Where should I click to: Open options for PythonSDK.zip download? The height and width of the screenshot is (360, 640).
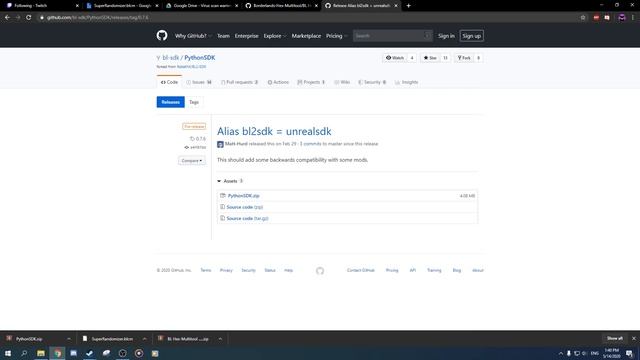(69, 339)
